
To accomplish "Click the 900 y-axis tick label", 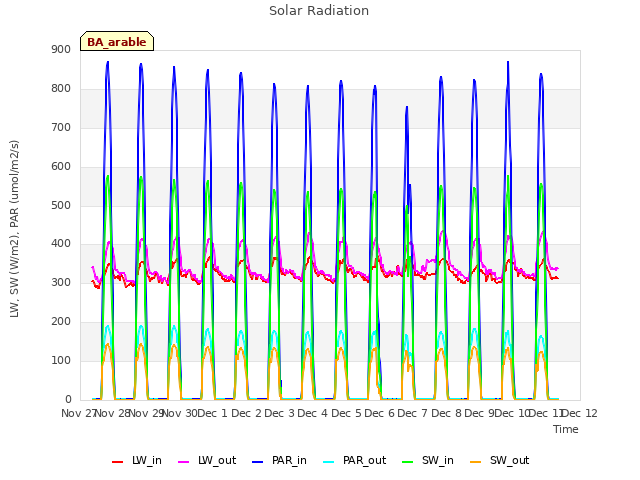I will coord(61,50).
